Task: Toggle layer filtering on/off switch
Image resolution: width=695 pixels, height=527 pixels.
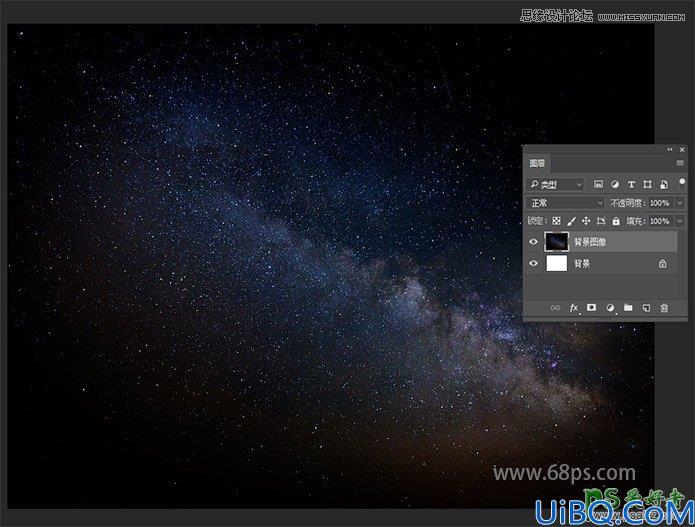Action: point(682,183)
